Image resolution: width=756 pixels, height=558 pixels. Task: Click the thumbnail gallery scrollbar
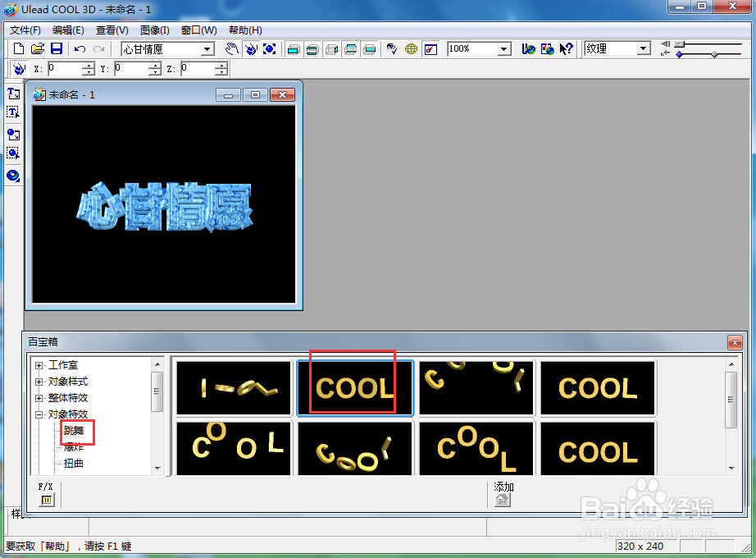pos(731,399)
